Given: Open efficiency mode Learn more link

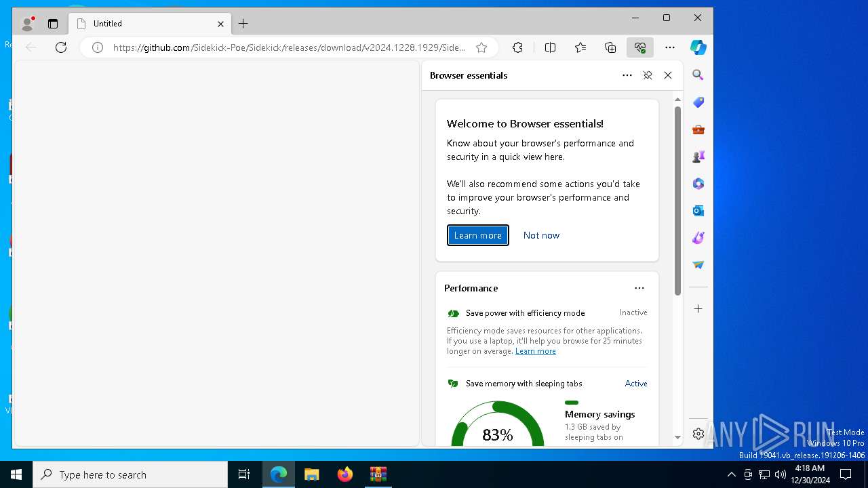Looking at the screenshot, I should click(536, 351).
